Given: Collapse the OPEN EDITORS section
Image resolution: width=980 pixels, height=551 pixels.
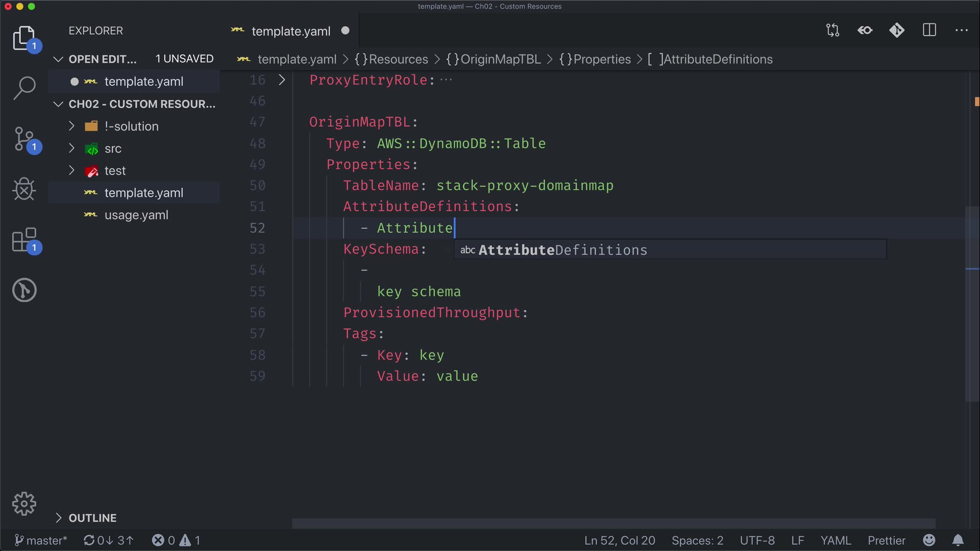Looking at the screenshot, I should [58, 59].
